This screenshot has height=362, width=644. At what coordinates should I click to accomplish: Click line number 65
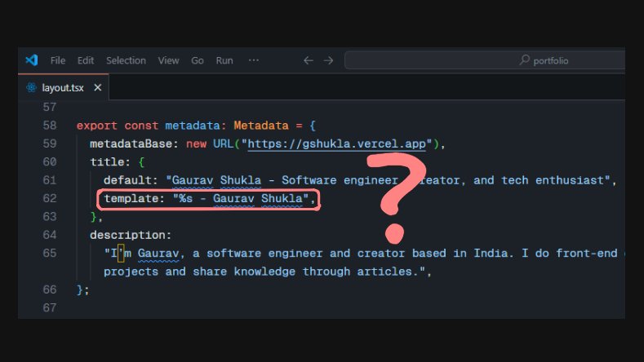[x=50, y=253]
